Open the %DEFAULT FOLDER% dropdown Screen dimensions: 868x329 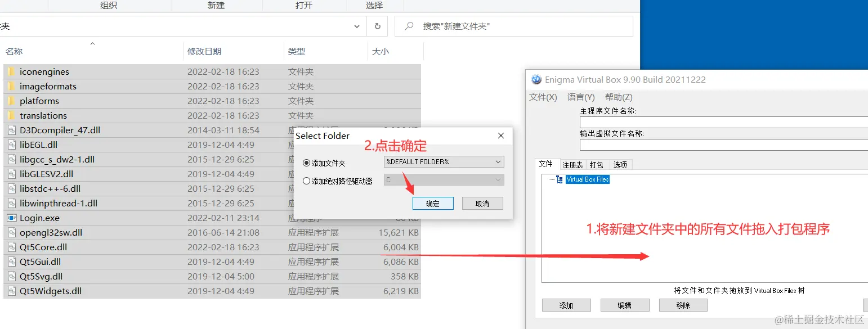[444, 162]
